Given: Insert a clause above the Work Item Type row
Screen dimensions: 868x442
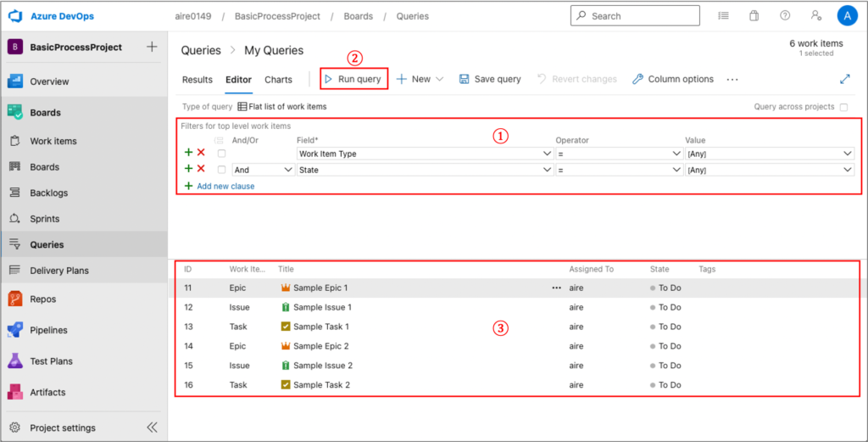Looking at the screenshot, I should pyautogui.click(x=189, y=153).
